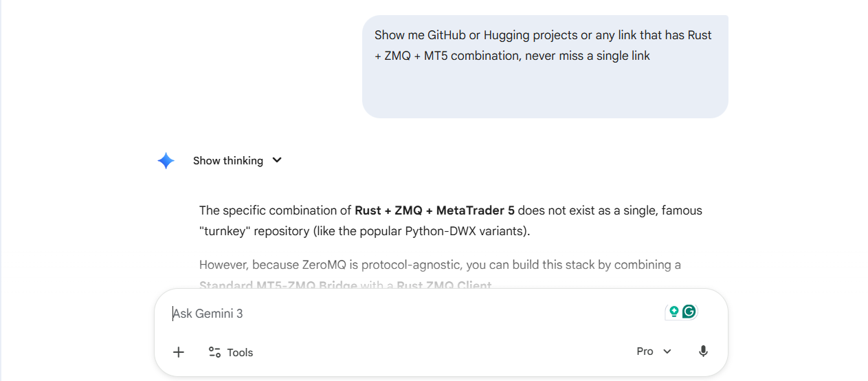868x381 pixels.
Task: Click the Show thinking label
Action: [227, 160]
